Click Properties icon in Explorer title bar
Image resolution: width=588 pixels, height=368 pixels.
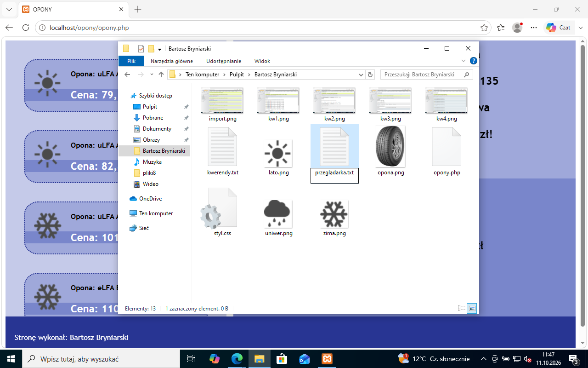(141, 49)
